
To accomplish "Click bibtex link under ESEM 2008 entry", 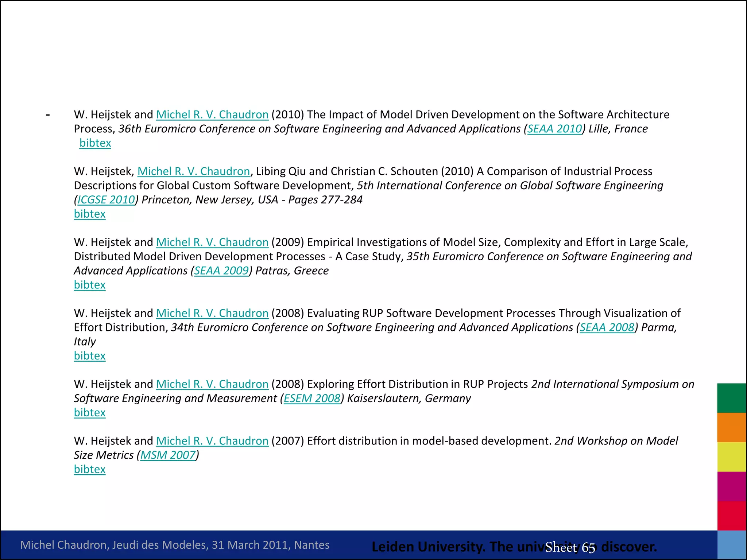I will 90,412.
